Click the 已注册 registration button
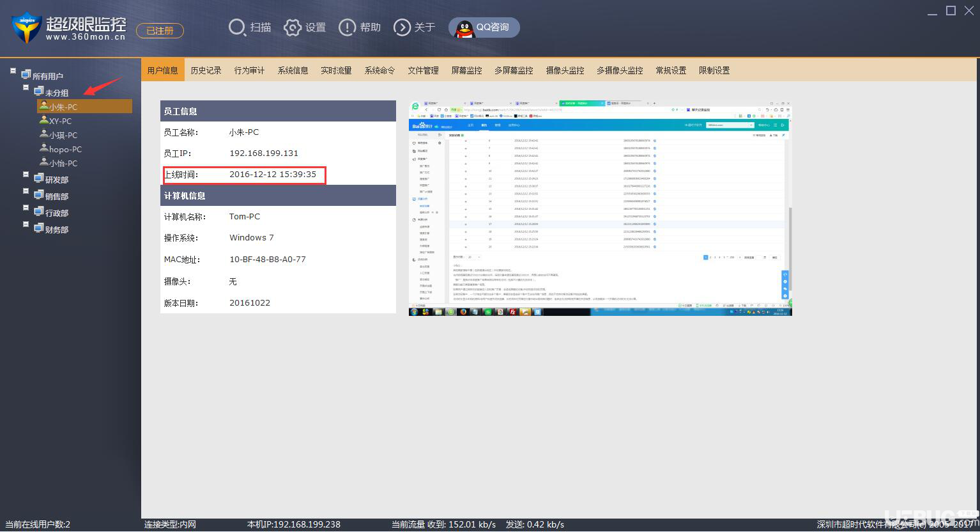This screenshot has height=532, width=980. click(x=160, y=31)
